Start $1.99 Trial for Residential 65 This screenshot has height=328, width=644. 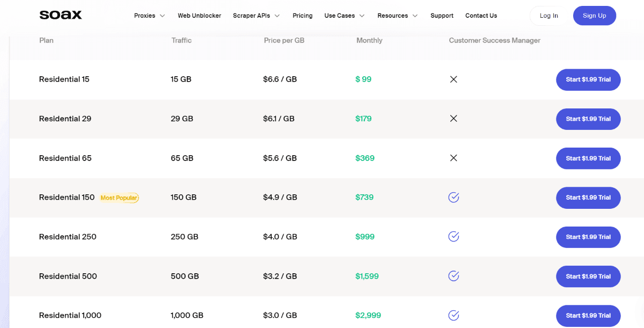tap(588, 158)
